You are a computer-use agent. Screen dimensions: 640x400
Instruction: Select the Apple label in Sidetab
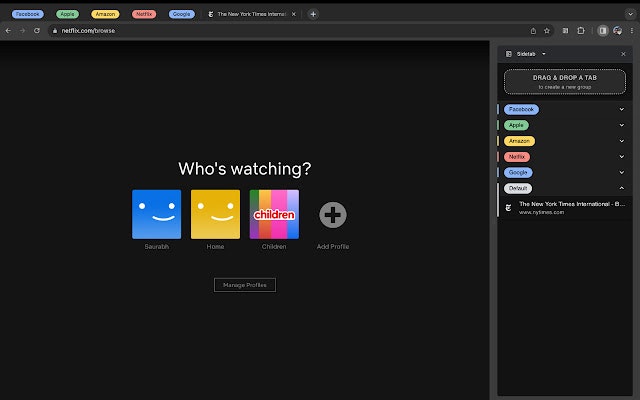pyautogui.click(x=516, y=125)
